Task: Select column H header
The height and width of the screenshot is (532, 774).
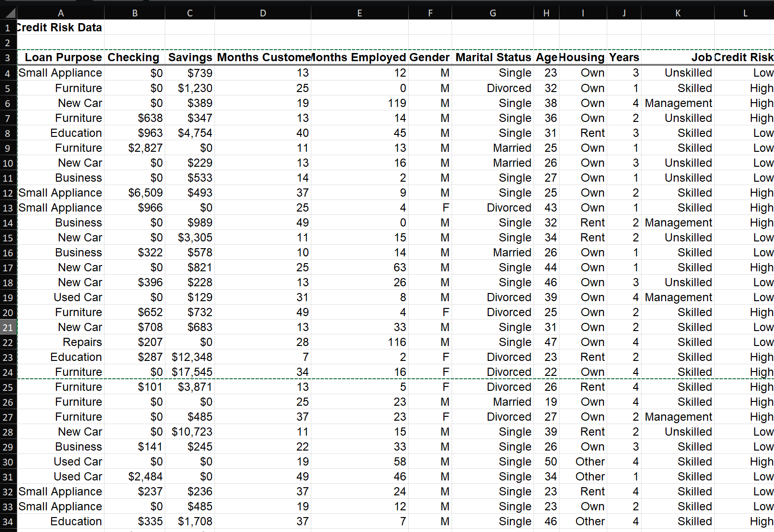Action: click(x=546, y=13)
